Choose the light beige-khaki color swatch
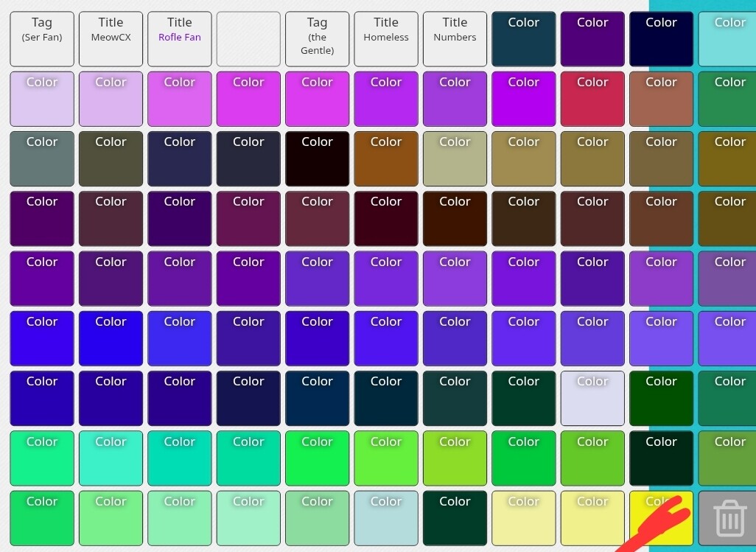 tap(455, 158)
